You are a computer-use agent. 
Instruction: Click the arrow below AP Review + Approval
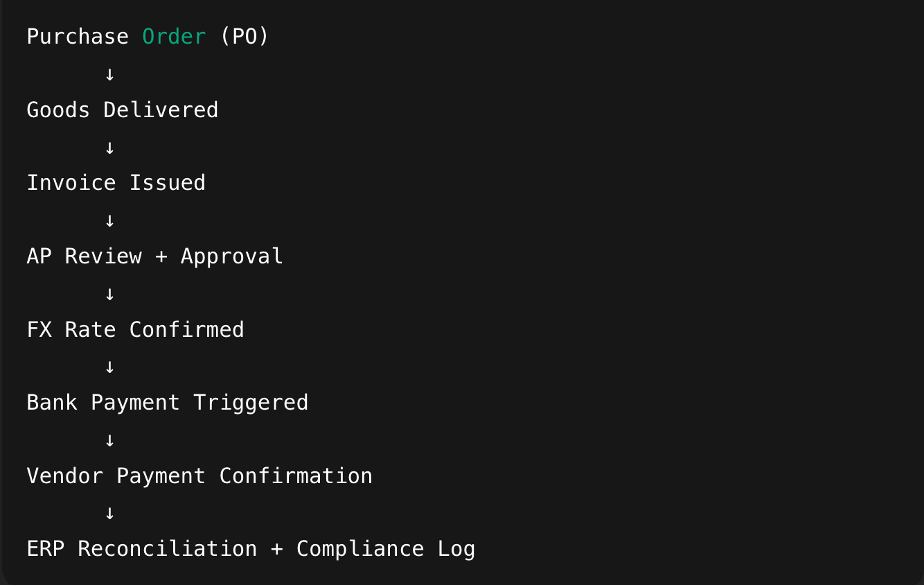coord(109,293)
